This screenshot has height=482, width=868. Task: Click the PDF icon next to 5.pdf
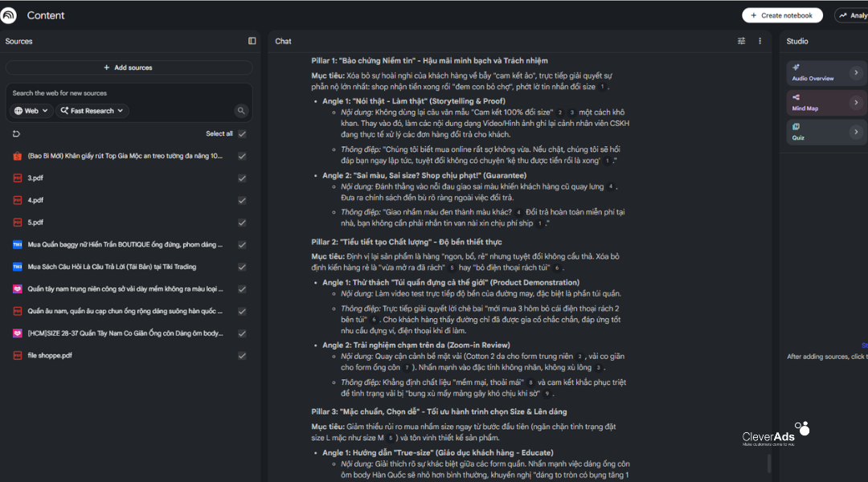pyautogui.click(x=17, y=223)
